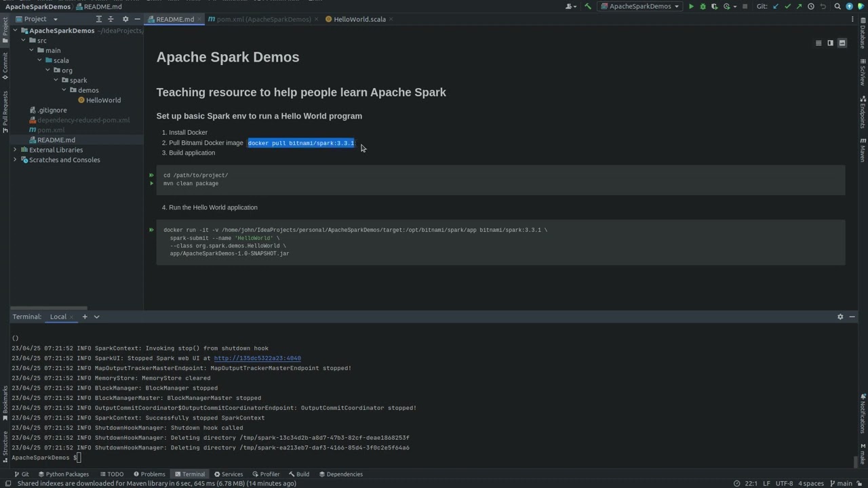
Task: Open the Problems tool window
Action: pyautogui.click(x=149, y=474)
